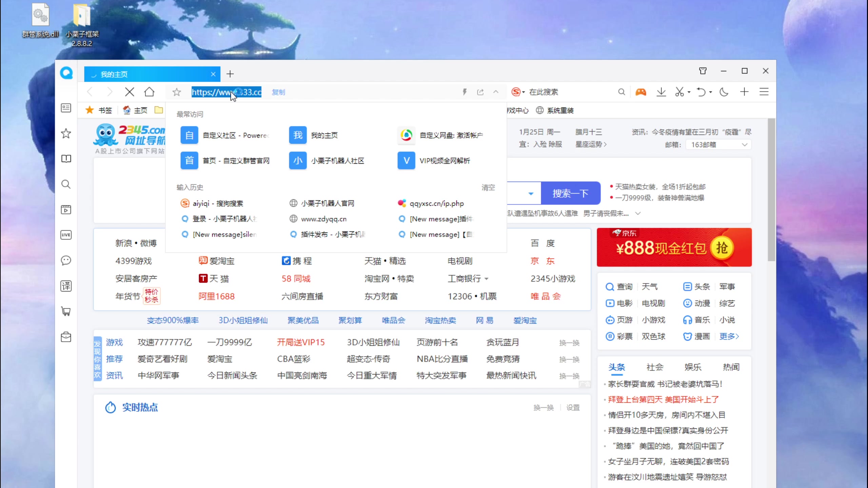Viewport: 868px width, 488px height.
Task: Click 设置 in 实时热点 section
Action: (573, 407)
